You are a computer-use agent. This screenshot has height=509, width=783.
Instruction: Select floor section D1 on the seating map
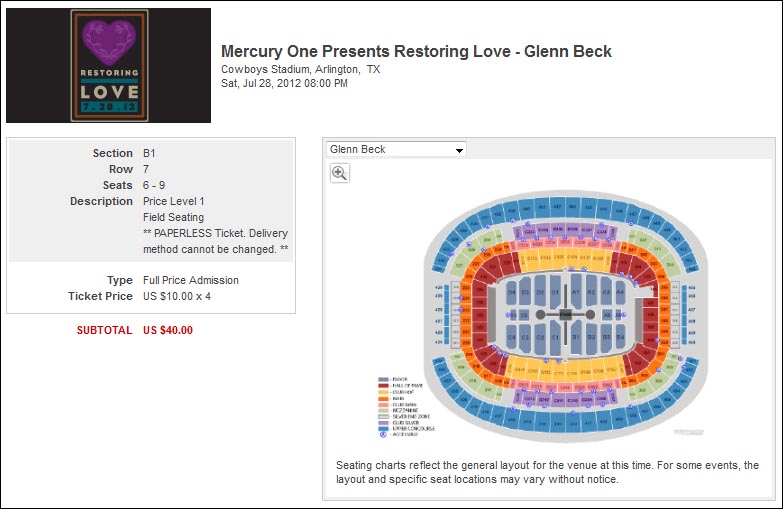pos(555,292)
